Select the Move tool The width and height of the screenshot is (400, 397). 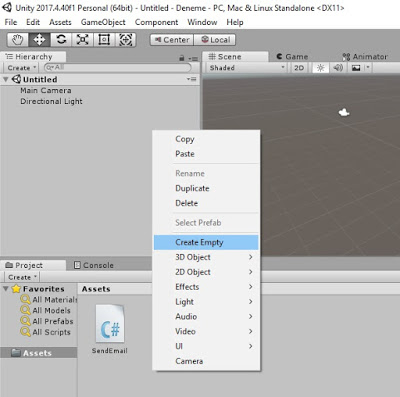coord(39,40)
